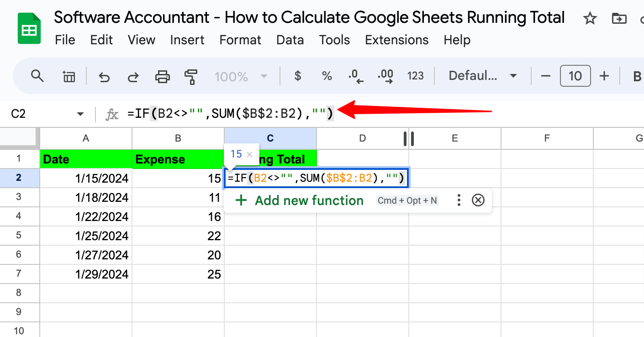Click the cell with 1/29/2024
This screenshot has height=337, width=644.
86,274
